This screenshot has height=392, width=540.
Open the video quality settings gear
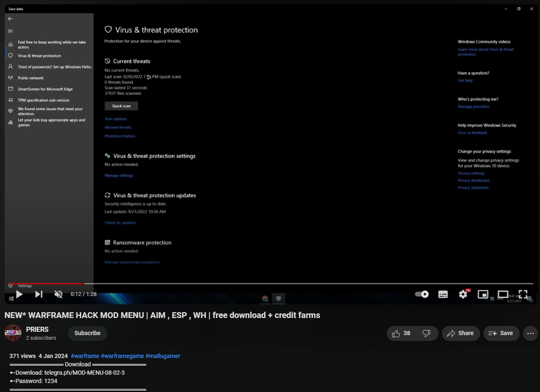(x=463, y=294)
